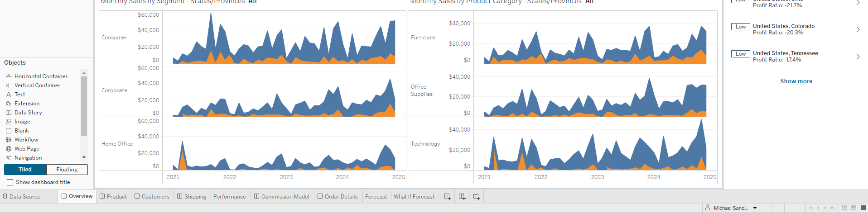The image size is (868, 213).
Task: Switch to the What If Forecast tab
Action: (414, 197)
